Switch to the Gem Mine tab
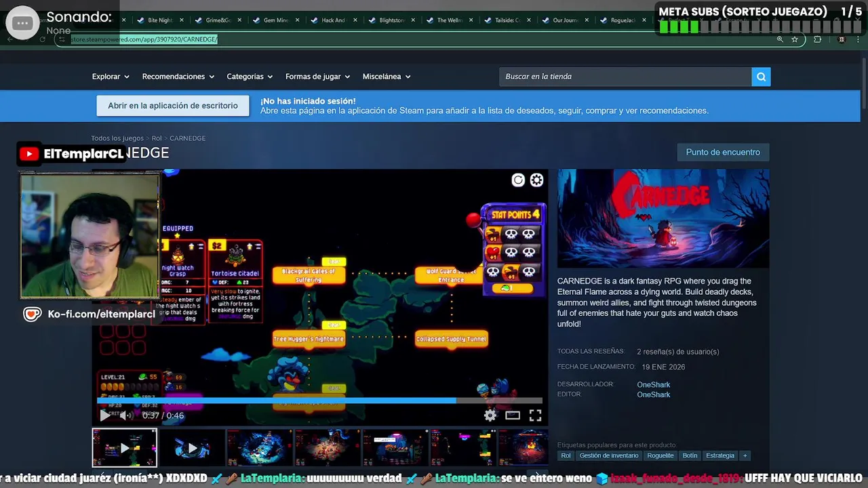Screen dimensions: 868x488 [275, 20]
